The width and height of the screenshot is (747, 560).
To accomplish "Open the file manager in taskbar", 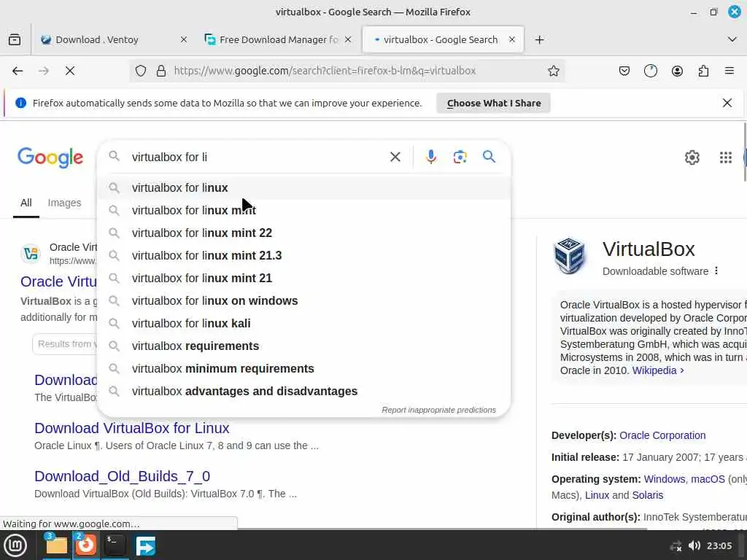I will tap(56, 545).
